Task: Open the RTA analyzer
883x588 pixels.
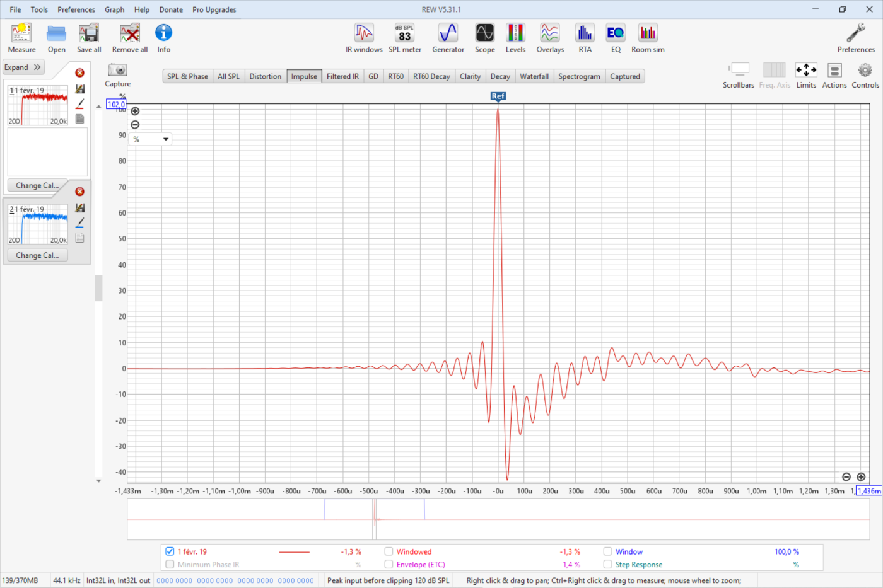Action: tap(585, 38)
